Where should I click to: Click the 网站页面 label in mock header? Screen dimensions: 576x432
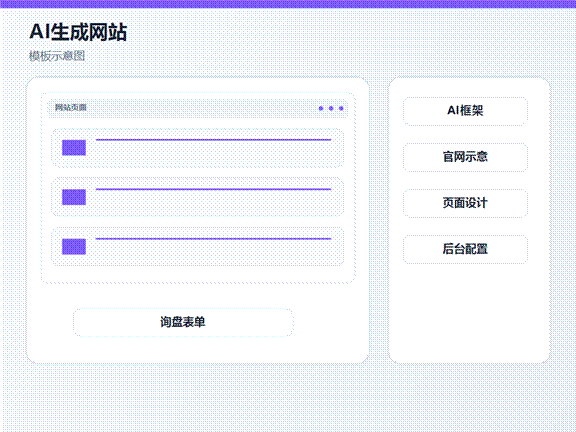pos(71,108)
